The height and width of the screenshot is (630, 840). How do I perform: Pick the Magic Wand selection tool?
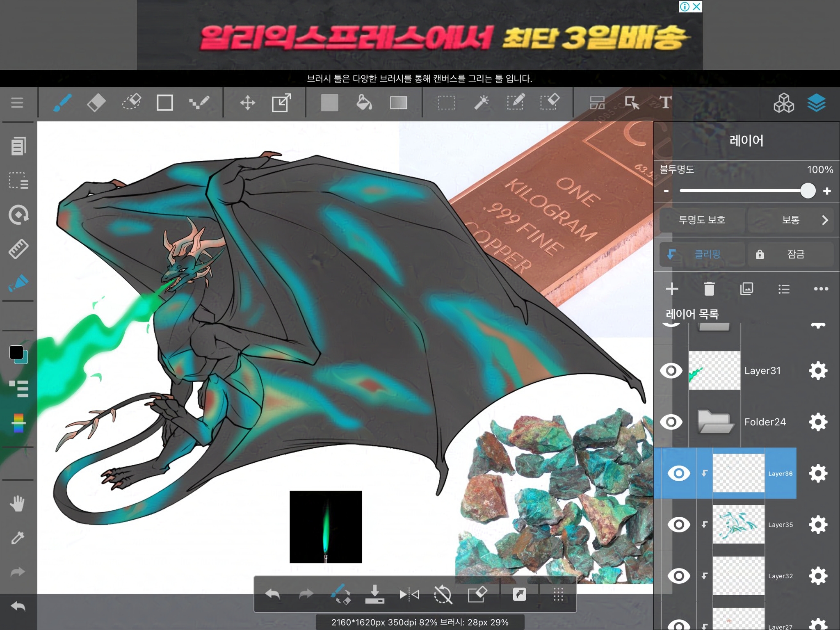pos(481,103)
